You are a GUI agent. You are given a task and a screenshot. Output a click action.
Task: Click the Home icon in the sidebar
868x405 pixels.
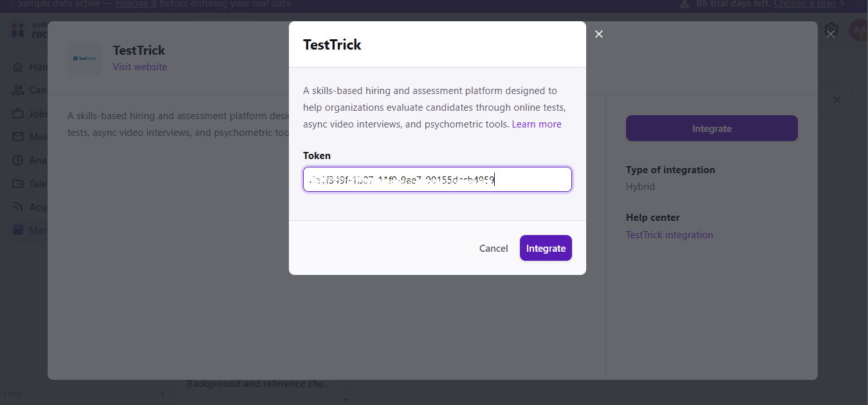tap(18, 67)
